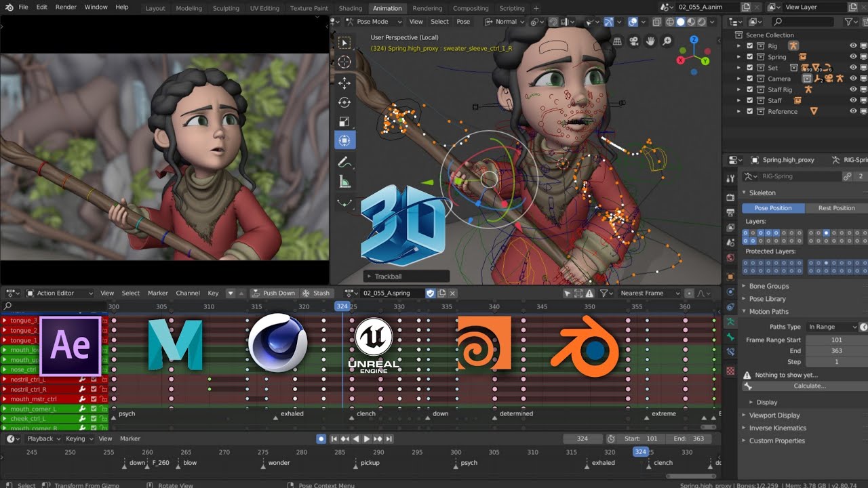Open the Paths Type In Range dropdown
The width and height of the screenshot is (868, 488).
tap(832, 327)
